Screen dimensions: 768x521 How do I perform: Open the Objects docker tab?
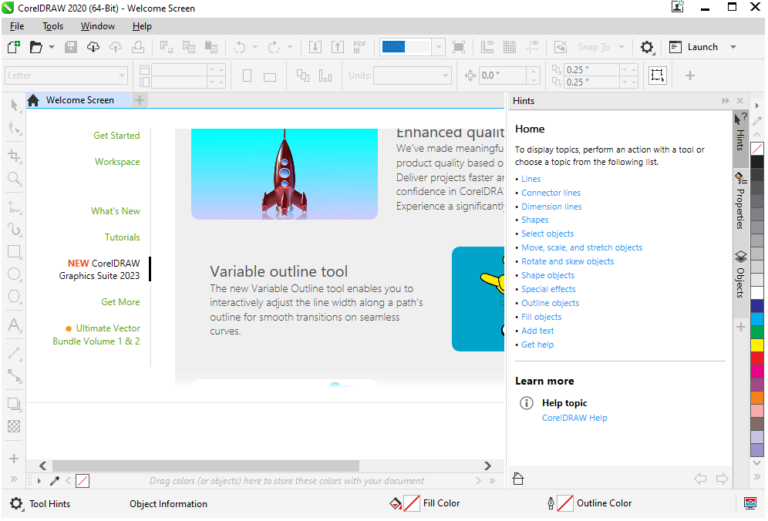pyautogui.click(x=740, y=274)
